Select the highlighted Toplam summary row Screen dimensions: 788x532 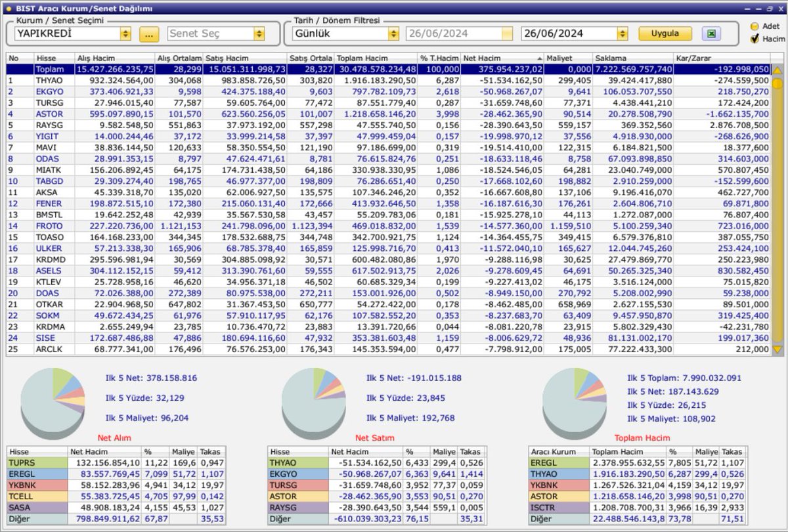pos(388,69)
